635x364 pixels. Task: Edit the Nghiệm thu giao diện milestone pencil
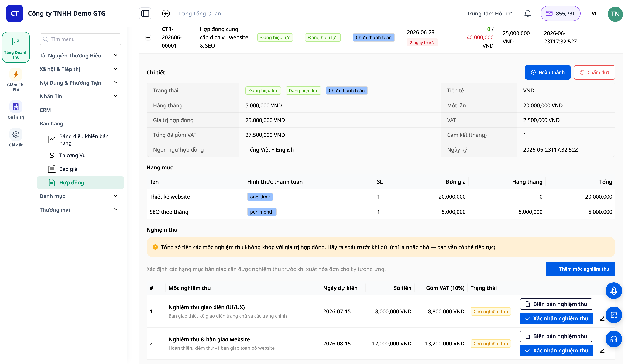pos(602,318)
